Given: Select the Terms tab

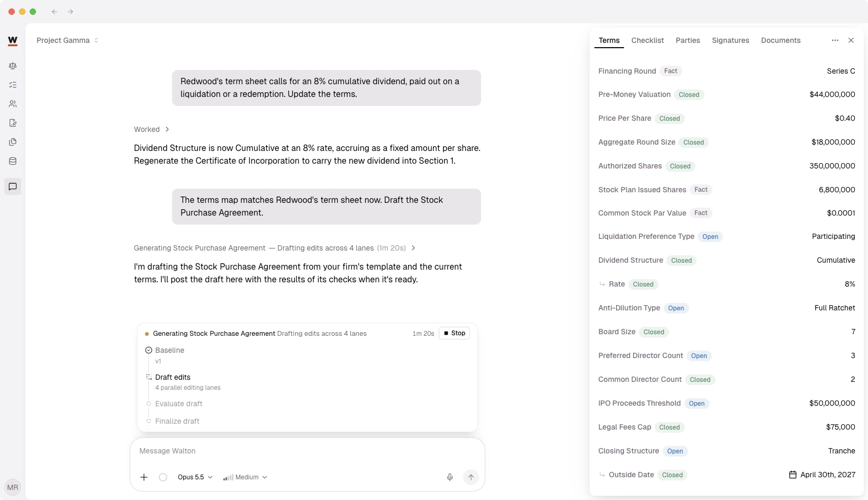Looking at the screenshot, I should (x=609, y=40).
